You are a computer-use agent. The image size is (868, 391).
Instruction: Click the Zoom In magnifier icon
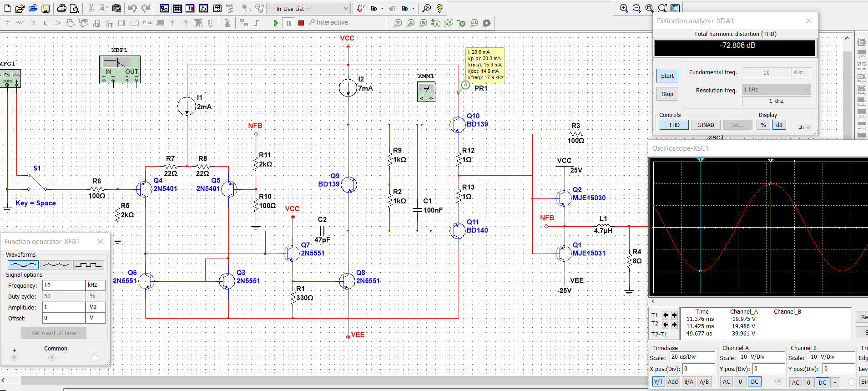click(624, 8)
